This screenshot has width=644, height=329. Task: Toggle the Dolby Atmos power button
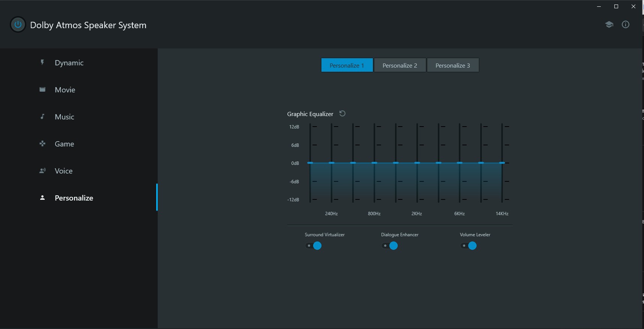tap(18, 25)
